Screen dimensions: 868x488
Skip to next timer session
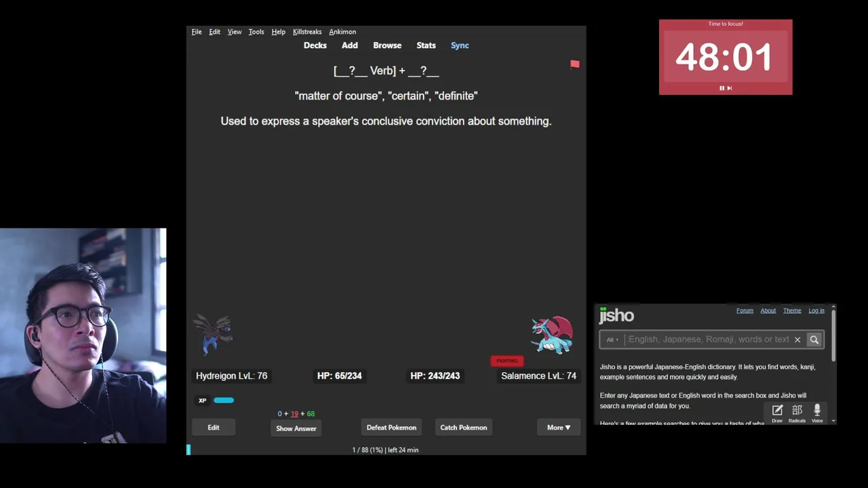730,88
